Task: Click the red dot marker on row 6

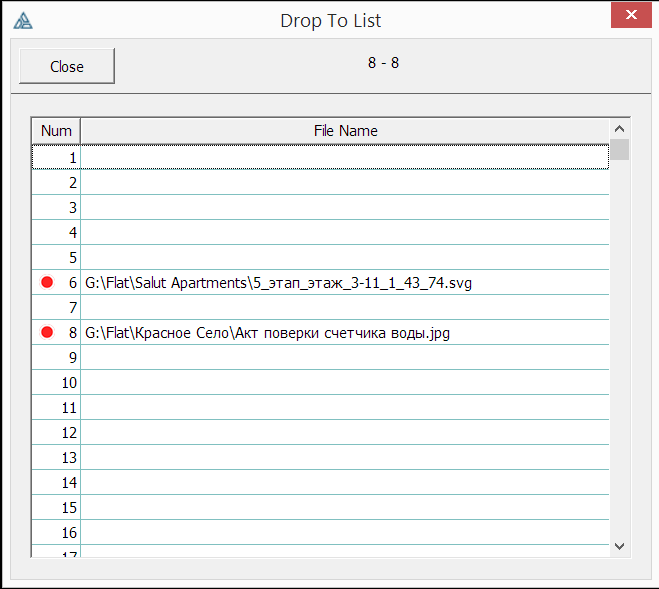Action: click(x=46, y=283)
